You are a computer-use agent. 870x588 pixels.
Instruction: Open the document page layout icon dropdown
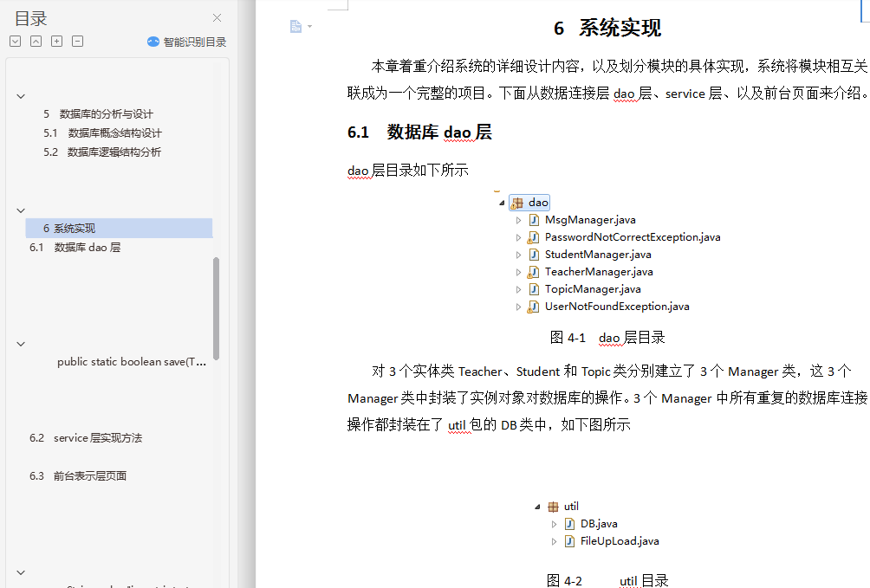click(x=309, y=27)
